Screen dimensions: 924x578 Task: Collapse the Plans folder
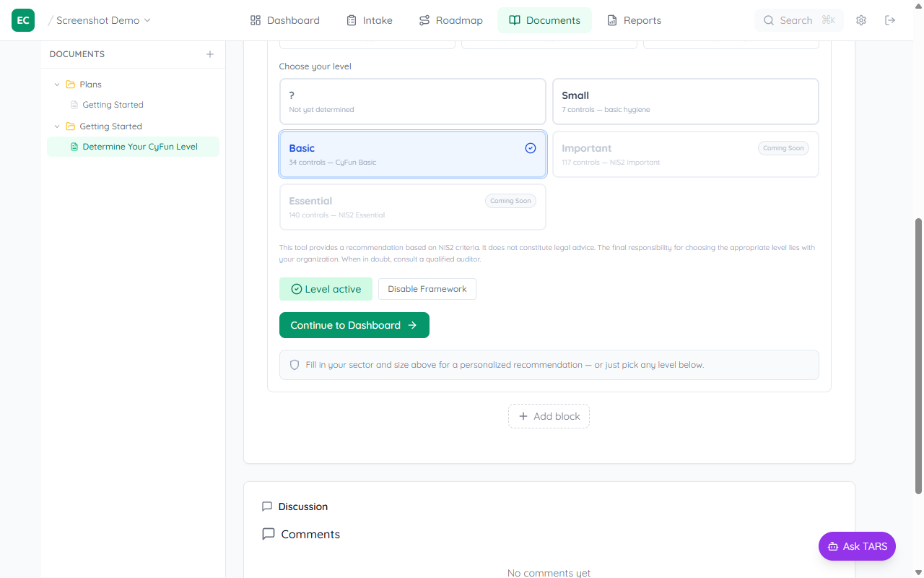(57, 84)
